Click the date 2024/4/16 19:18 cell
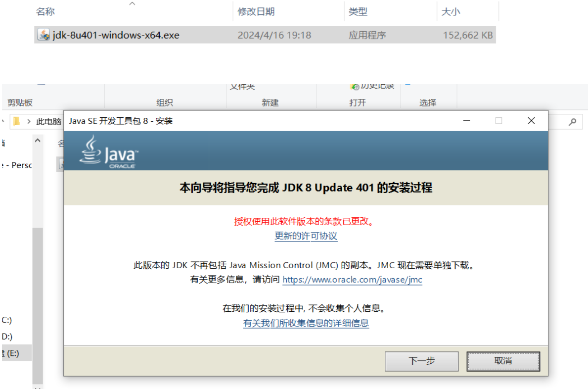Viewport: 588px width, 389px height. [274, 35]
